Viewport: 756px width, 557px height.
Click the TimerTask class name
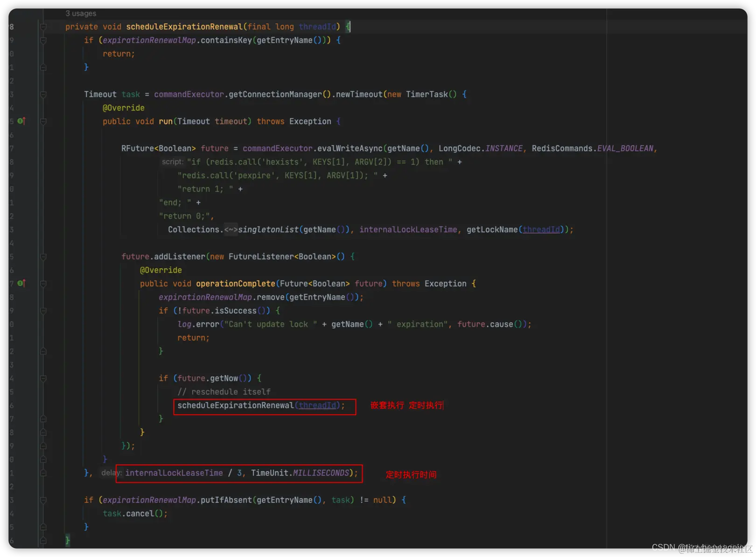point(427,94)
